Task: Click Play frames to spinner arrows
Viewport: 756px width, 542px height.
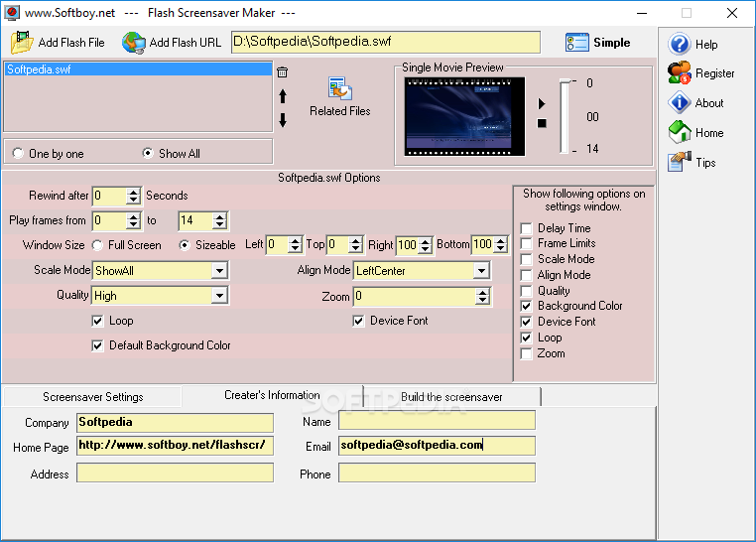Action: point(220,220)
